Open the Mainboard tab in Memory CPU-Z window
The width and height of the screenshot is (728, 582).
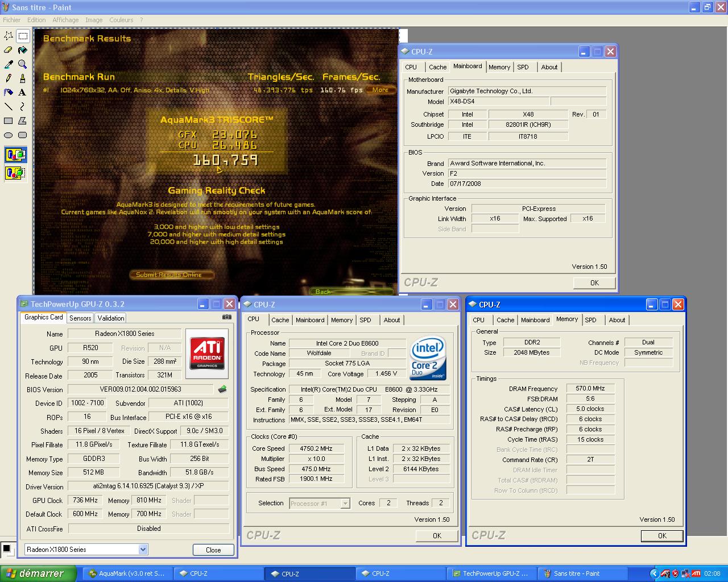535,320
